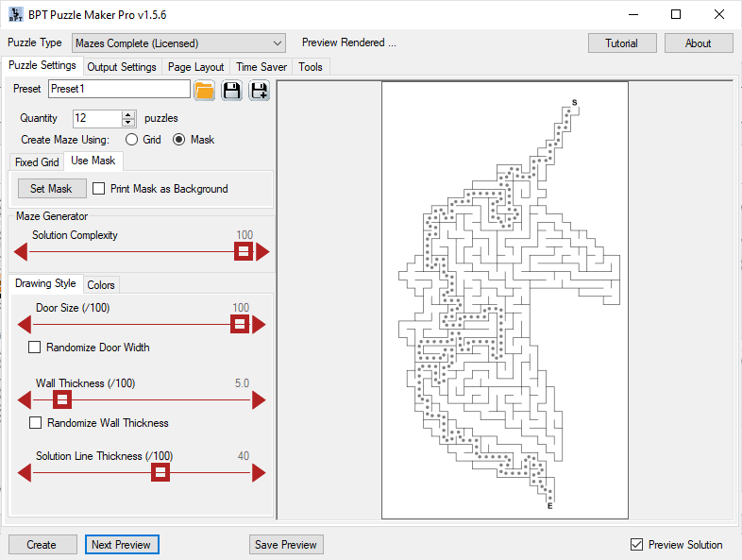Open the Time Saver tab
The image size is (742, 560).
tap(261, 67)
